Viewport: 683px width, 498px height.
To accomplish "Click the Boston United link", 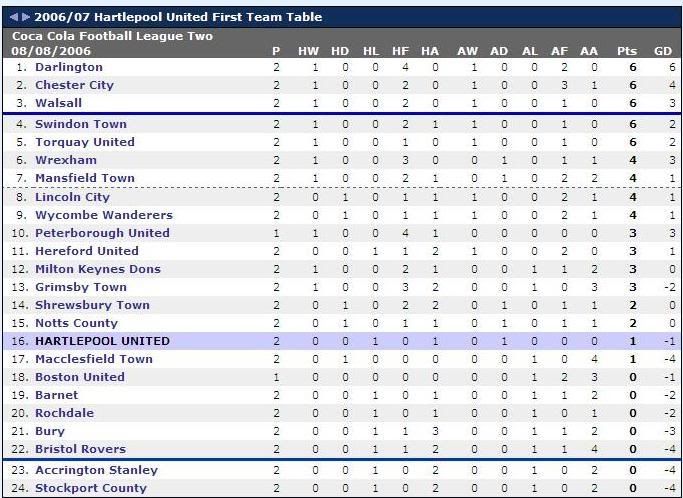I will pos(80,377).
